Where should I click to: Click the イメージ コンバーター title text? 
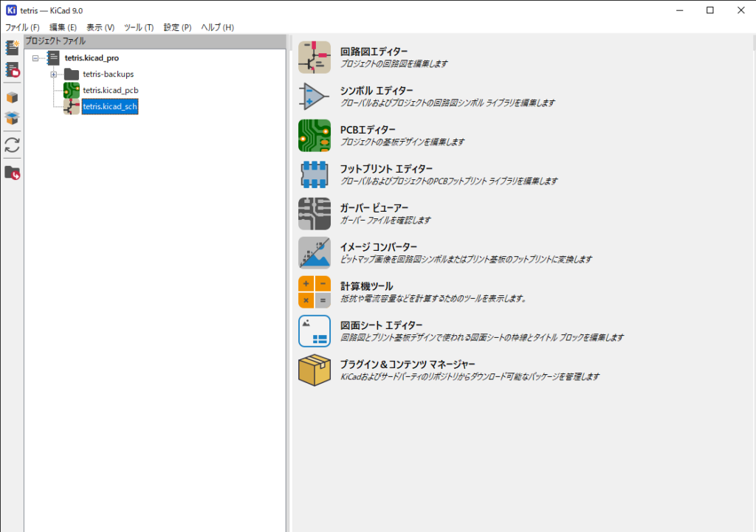[379, 247]
